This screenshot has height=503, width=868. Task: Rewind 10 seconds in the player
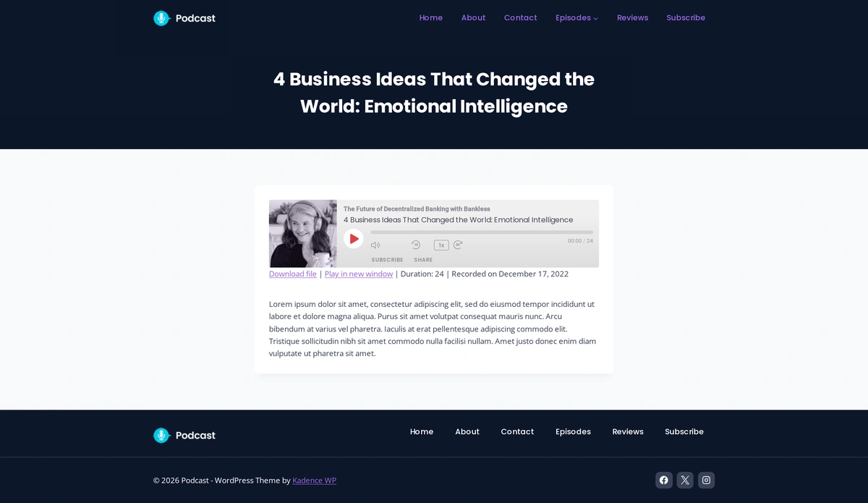416,245
